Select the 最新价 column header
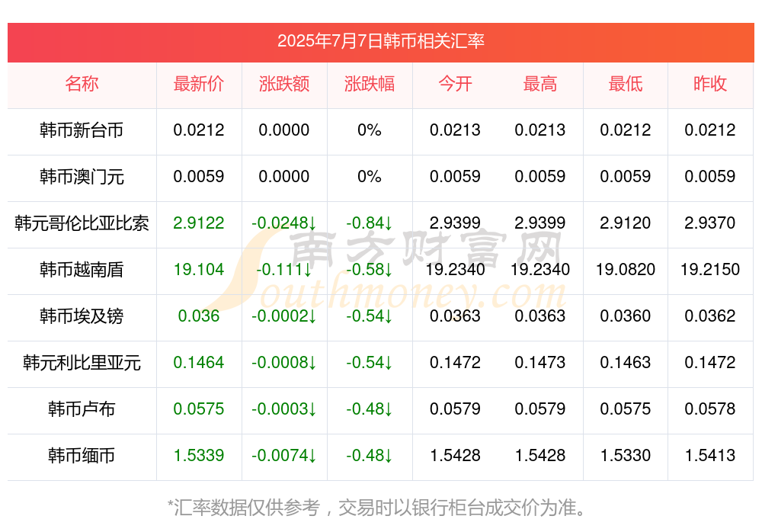Image resolution: width=762 pixels, height=532 pixels. 199,84
